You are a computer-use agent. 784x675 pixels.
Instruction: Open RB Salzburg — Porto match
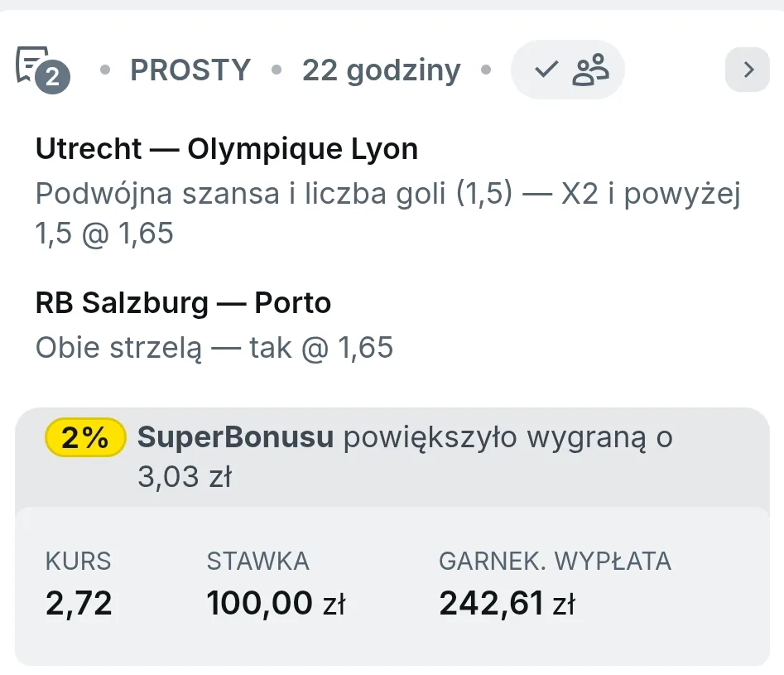[183, 303]
